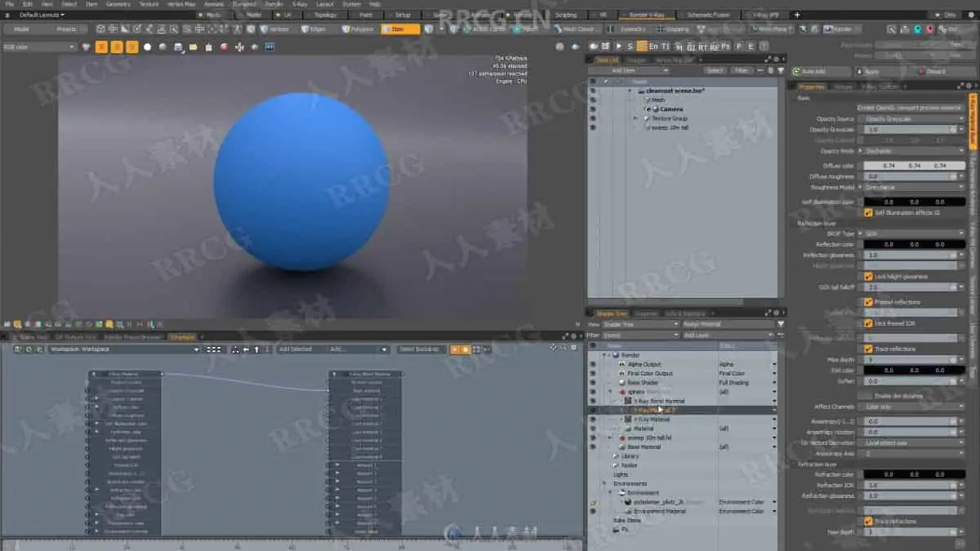This screenshot has width=980, height=551.
Task: Toggle 'Lock hilight glossiness' checkbox
Action: (868, 277)
